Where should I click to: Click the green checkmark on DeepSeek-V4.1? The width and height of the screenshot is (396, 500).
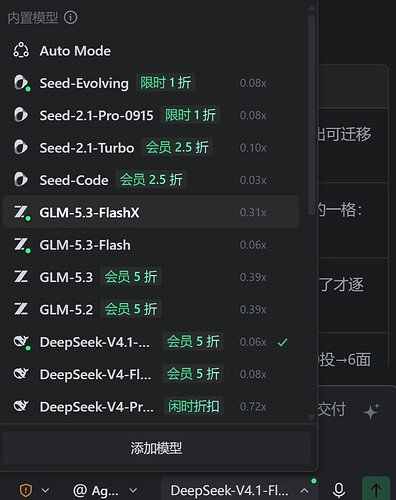tap(282, 342)
